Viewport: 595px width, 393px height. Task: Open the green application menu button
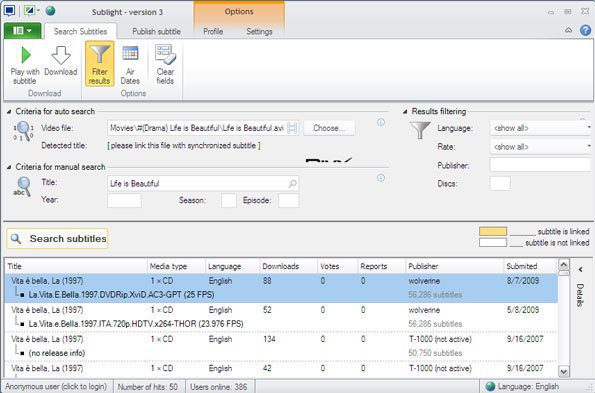coord(22,30)
